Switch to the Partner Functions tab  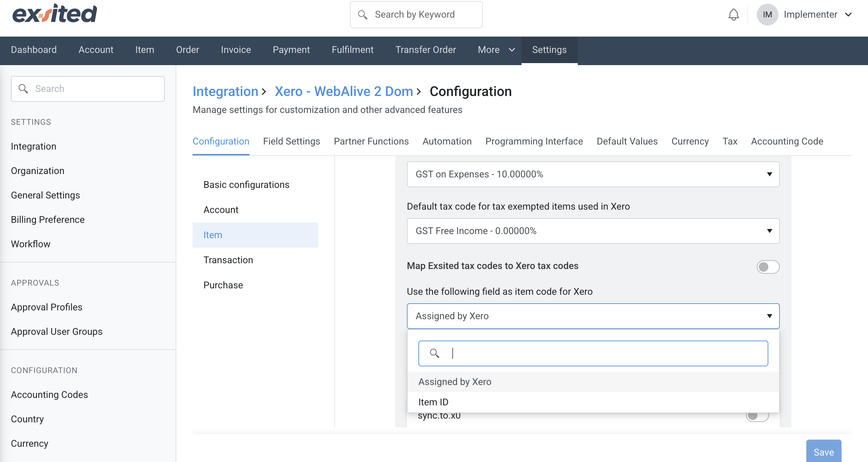point(371,141)
